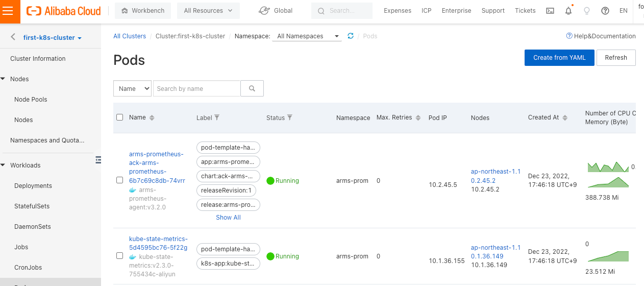Image resolution: width=644 pixels, height=286 pixels.
Task: Click the docker icon for arms-prometheus-agent image
Action: pos(133,189)
